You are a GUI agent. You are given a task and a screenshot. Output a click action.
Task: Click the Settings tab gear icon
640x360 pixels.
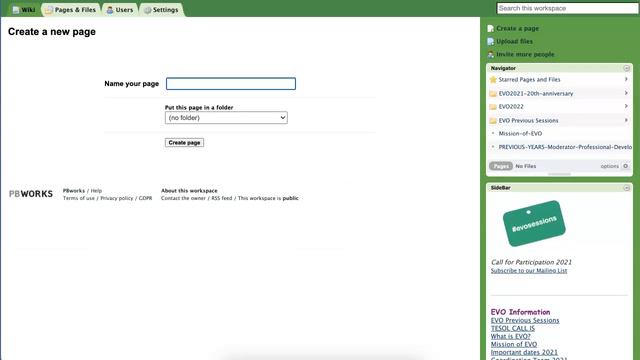[147, 10]
